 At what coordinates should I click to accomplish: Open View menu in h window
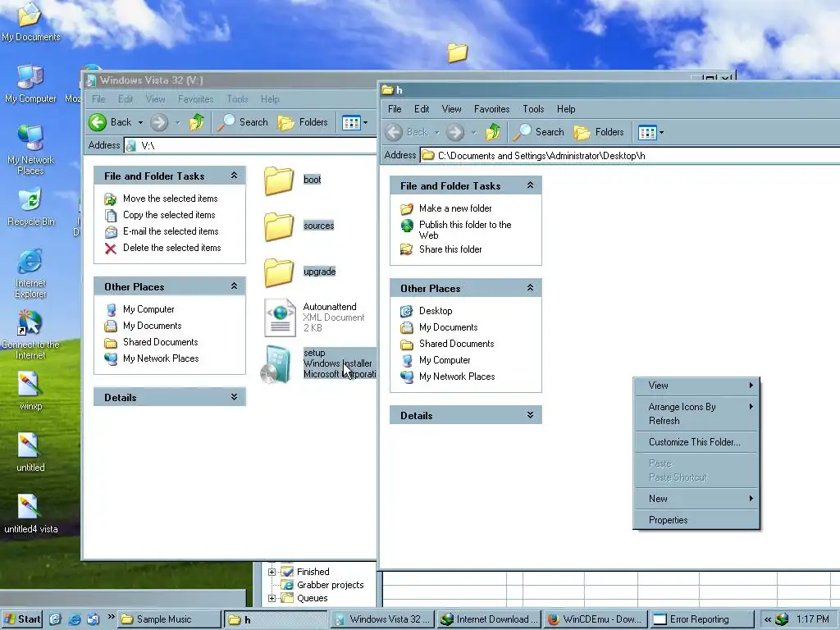click(x=452, y=109)
